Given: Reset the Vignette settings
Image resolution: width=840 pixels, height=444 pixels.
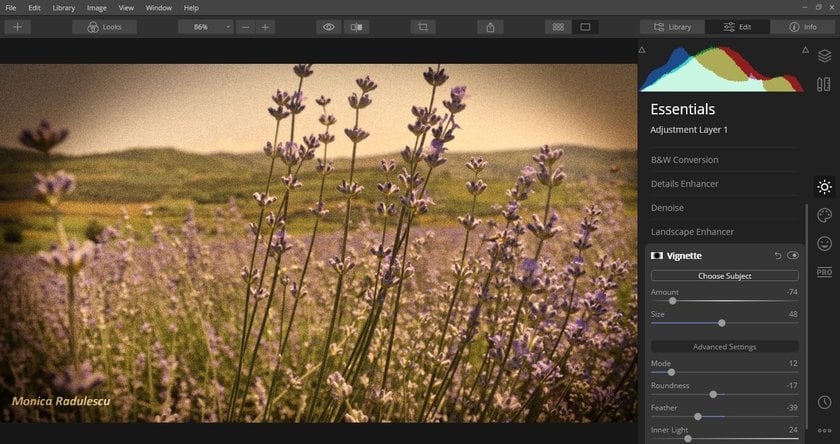Looking at the screenshot, I should click(778, 256).
